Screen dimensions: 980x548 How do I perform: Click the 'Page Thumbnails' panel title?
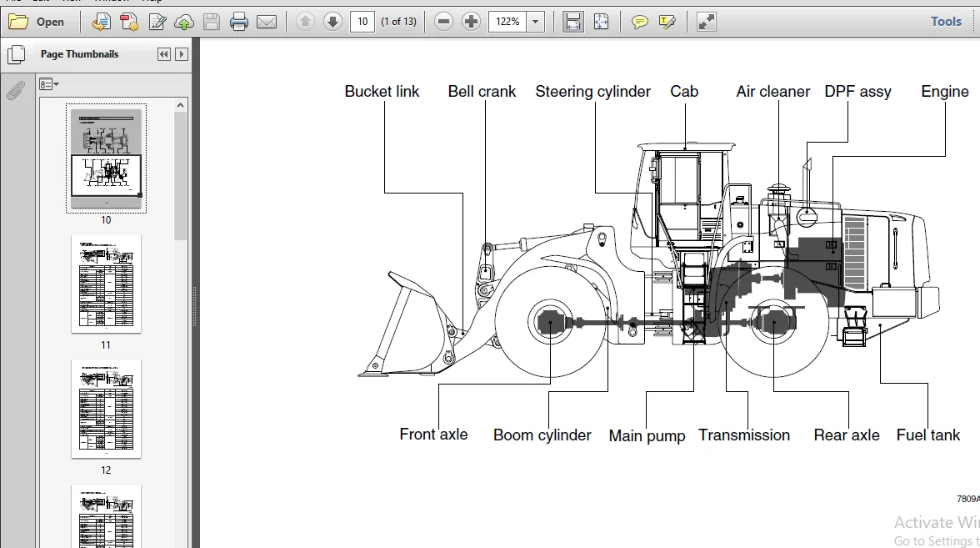pos(79,54)
